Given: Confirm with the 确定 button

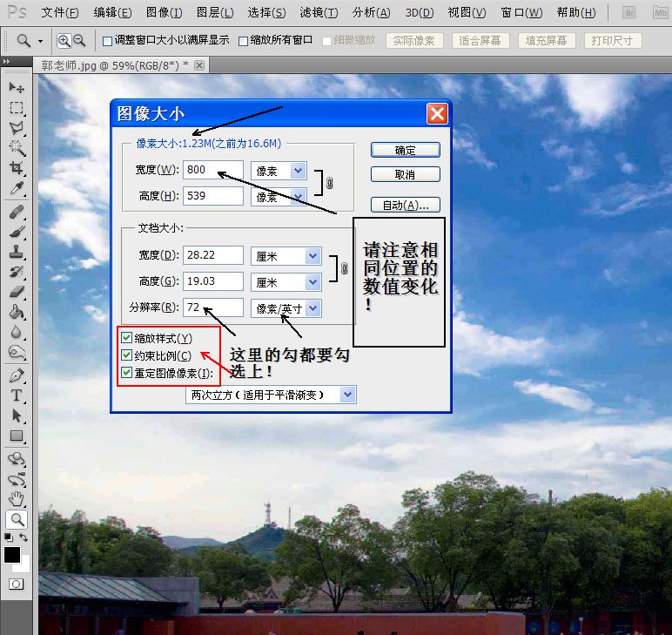Looking at the screenshot, I should coord(405,150).
